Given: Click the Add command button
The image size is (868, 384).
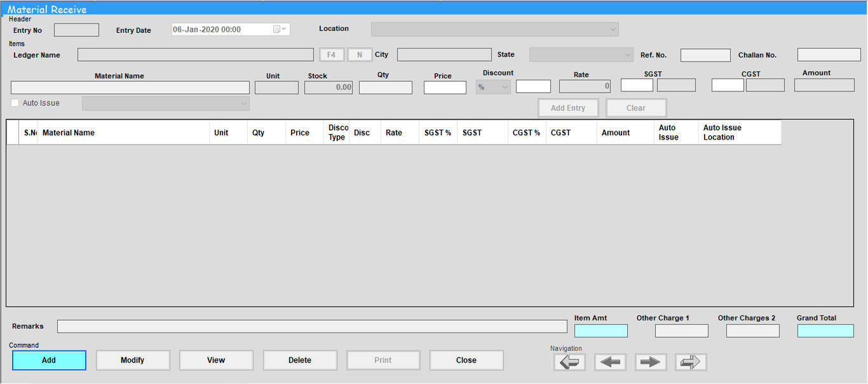Looking at the screenshot, I should click(x=49, y=361).
